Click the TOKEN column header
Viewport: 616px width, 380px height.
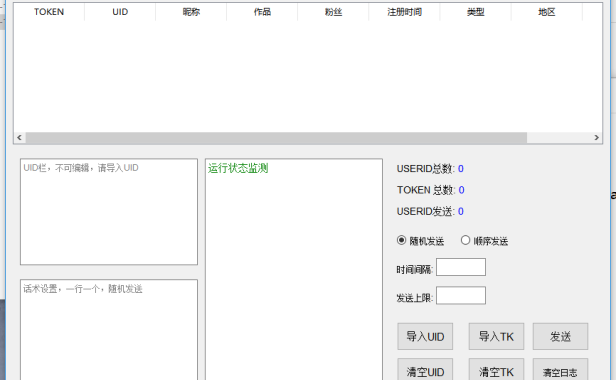click(x=49, y=12)
